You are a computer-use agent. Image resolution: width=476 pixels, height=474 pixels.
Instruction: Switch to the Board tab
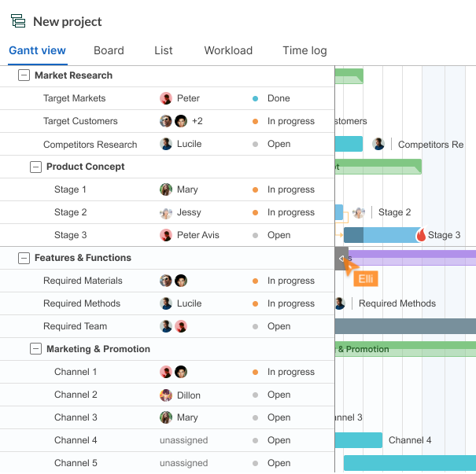109,50
